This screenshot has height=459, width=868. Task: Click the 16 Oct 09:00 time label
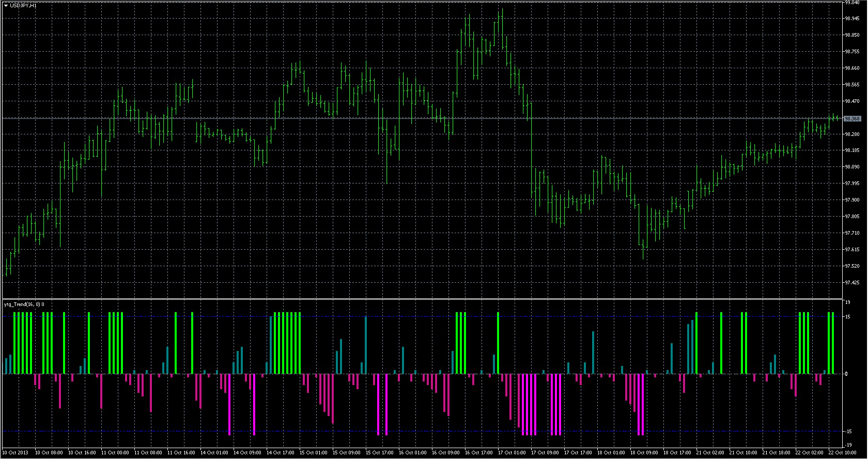point(446,453)
